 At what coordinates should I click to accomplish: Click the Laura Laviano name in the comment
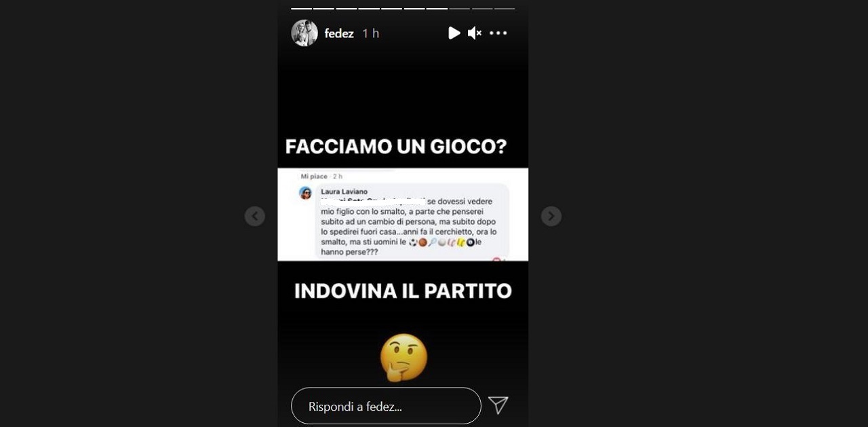coord(344,191)
